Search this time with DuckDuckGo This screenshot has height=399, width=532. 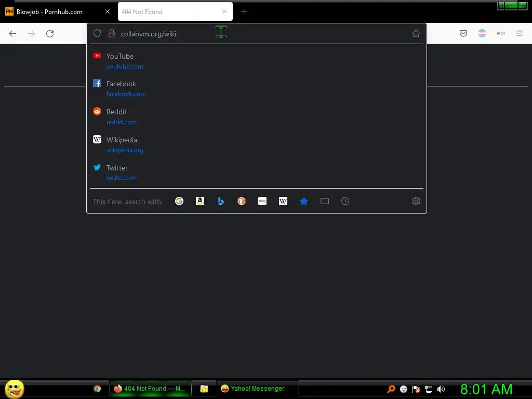point(242,201)
